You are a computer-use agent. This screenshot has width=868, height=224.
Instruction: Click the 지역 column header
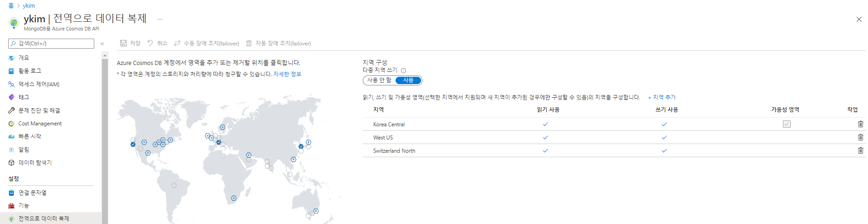378,110
